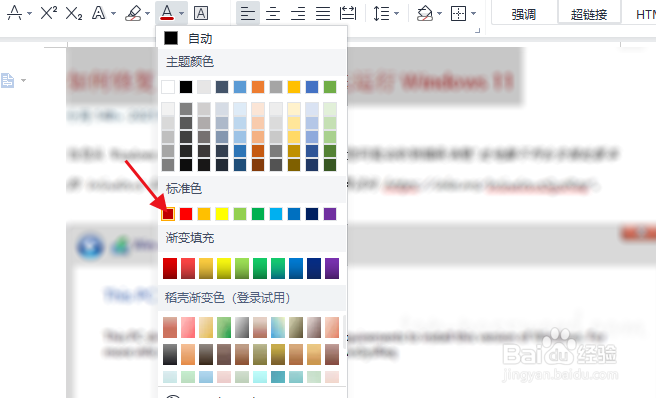This screenshot has height=398, width=656.
Task: Choose pink 稻壳渐变色 gradient swatch
Action: tap(188, 327)
